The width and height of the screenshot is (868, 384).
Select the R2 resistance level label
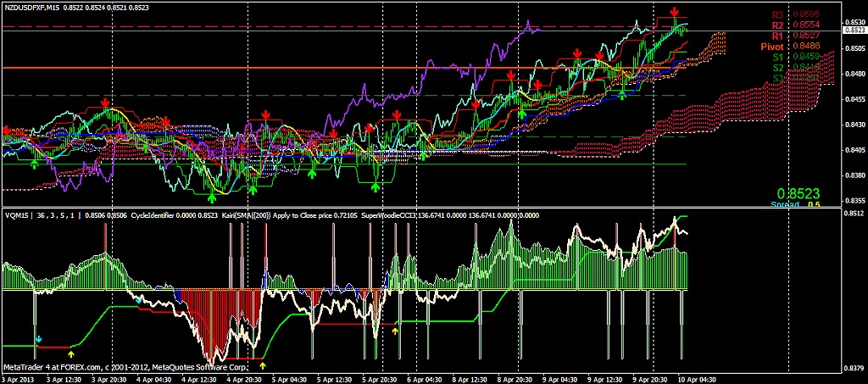[x=777, y=25]
